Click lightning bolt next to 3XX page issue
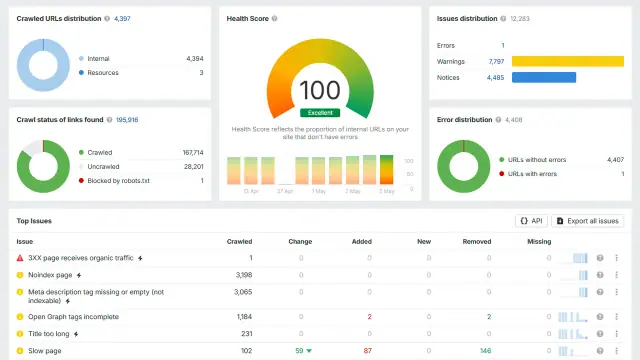This screenshot has height=360, width=640. [140, 258]
